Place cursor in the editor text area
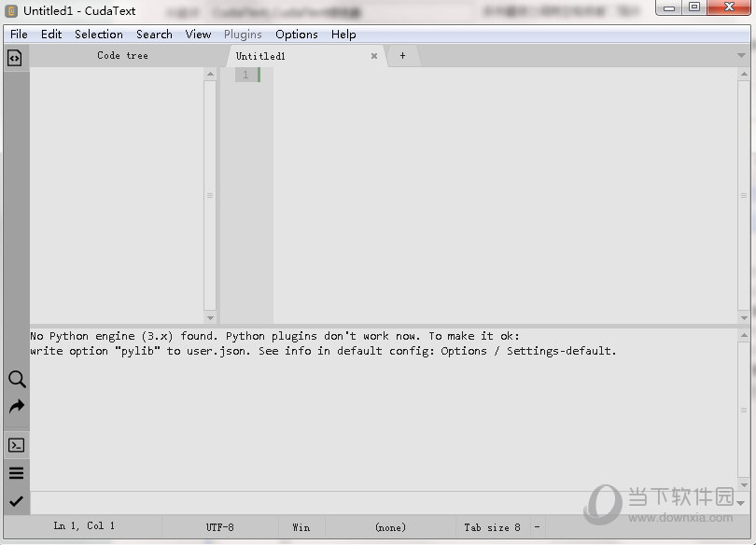 click(505, 195)
